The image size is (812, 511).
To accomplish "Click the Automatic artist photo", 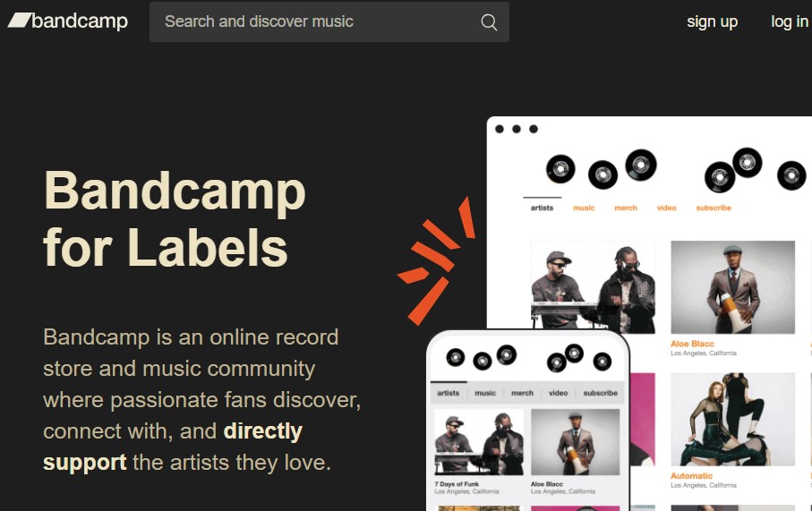I will pyautogui.click(x=732, y=420).
